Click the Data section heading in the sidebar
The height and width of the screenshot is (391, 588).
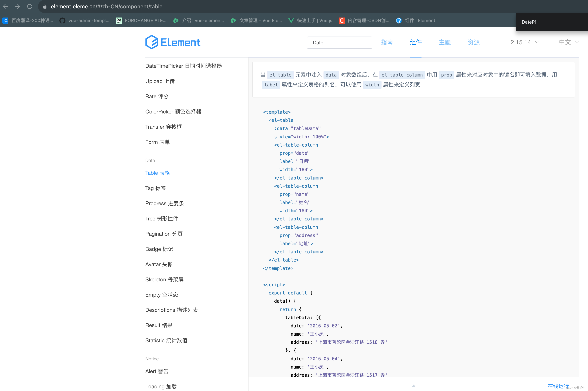(150, 160)
